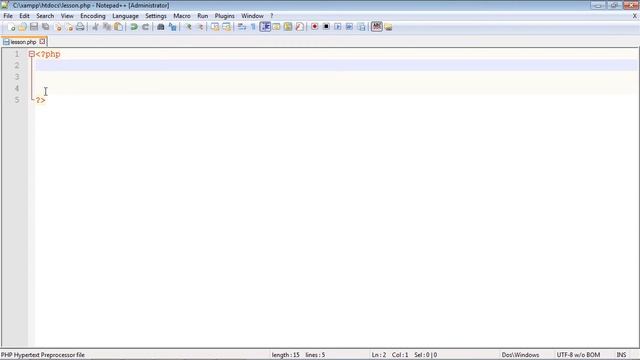Click the <?php opening tag text
The width and height of the screenshot is (640, 360).
(x=48, y=54)
